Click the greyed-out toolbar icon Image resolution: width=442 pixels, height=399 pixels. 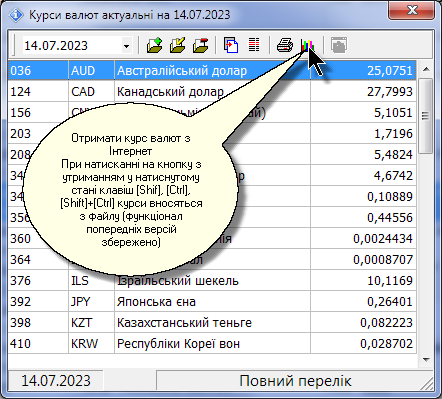339,45
